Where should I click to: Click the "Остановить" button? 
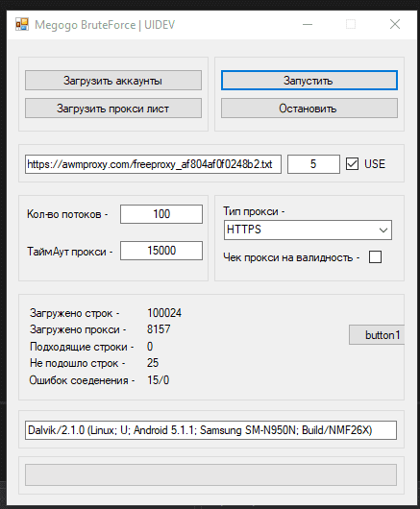pos(309,109)
